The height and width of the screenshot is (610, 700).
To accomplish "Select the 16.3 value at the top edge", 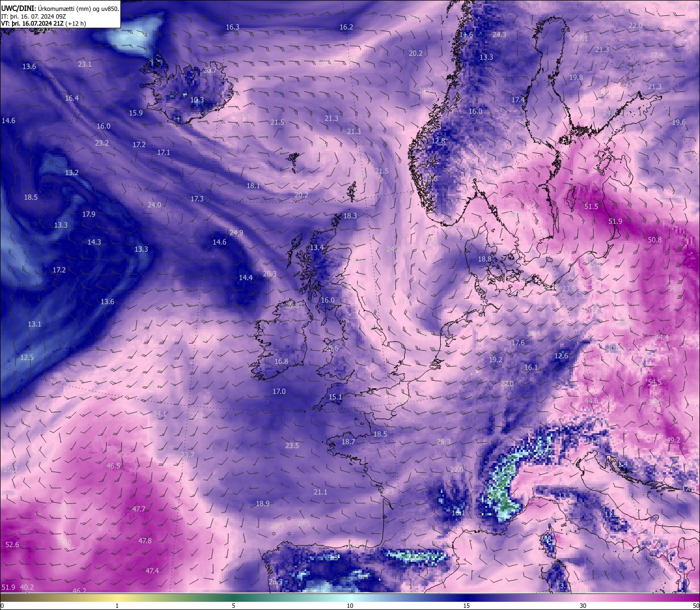I will point(232,27).
